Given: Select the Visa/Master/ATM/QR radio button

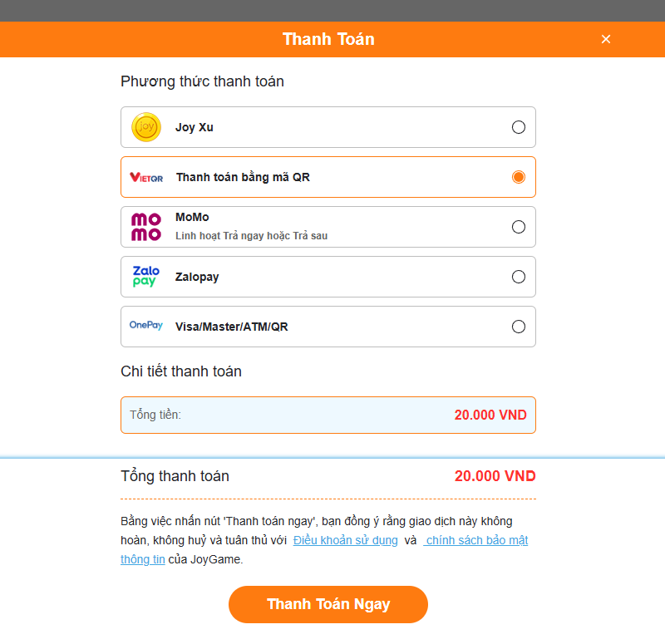Looking at the screenshot, I should pyautogui.click(x=519, y=327).
